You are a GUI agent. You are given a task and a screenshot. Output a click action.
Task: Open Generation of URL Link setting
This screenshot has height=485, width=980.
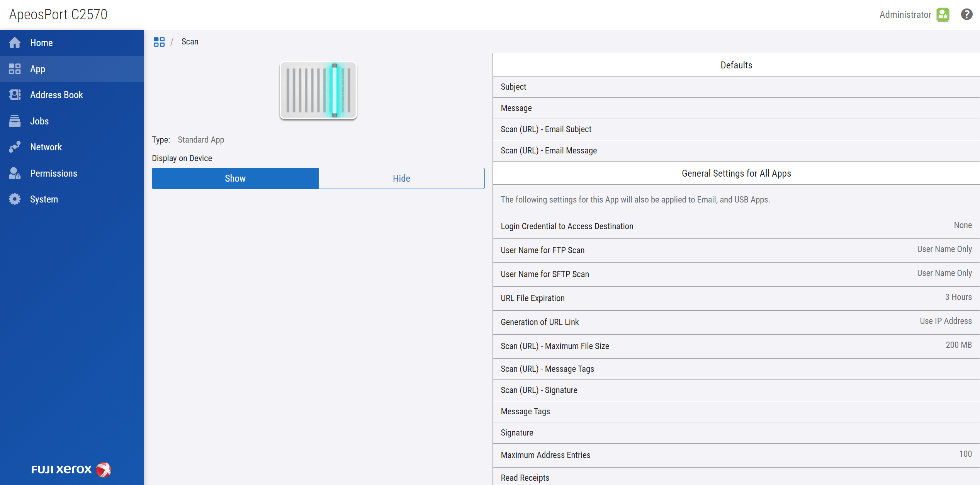tap(736, 322)
